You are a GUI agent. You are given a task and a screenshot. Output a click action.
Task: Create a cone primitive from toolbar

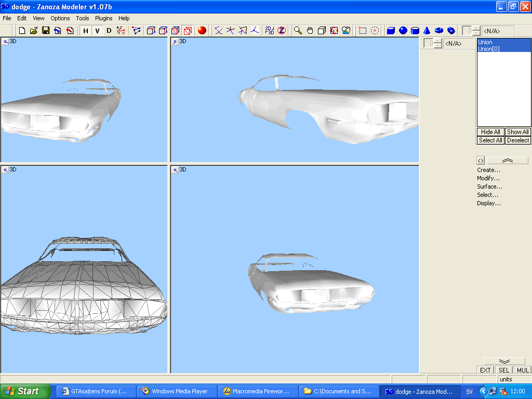tap(427, 31)
